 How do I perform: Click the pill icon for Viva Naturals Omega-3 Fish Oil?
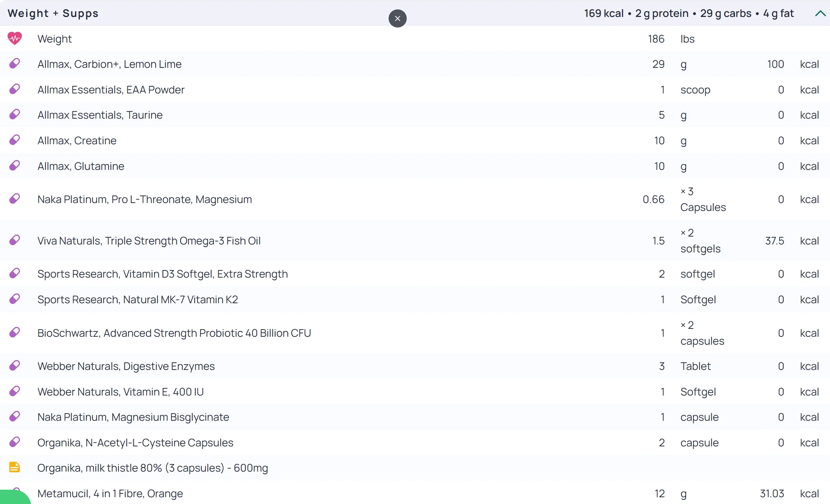15,240
